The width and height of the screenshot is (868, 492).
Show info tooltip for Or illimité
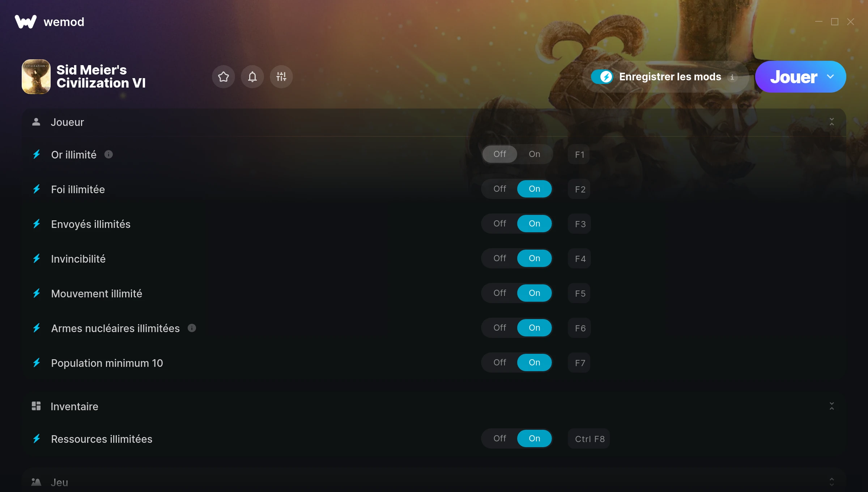click(x=109, y=154)
